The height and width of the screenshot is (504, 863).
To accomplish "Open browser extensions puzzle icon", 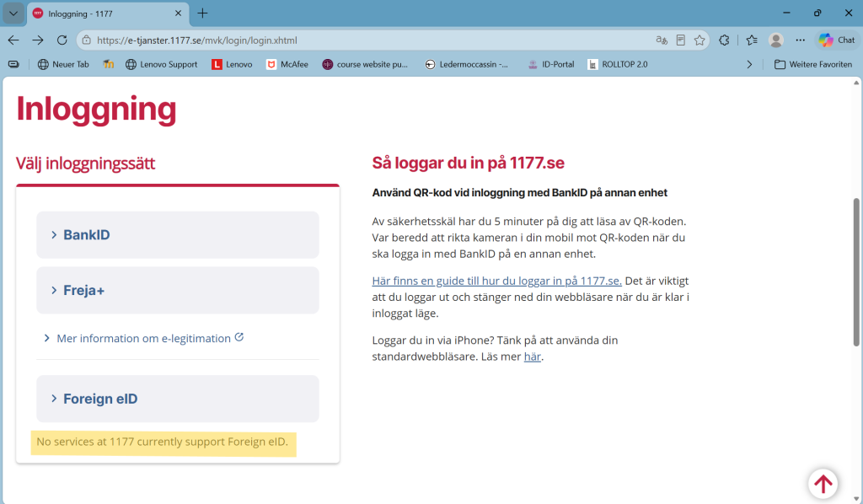I will coord(724,40).
